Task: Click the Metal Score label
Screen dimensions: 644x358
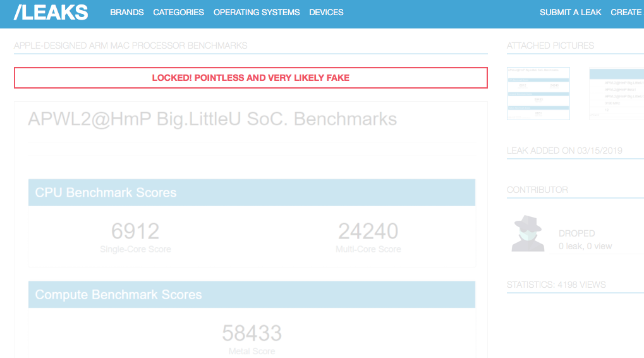Action: pos(252,352)
